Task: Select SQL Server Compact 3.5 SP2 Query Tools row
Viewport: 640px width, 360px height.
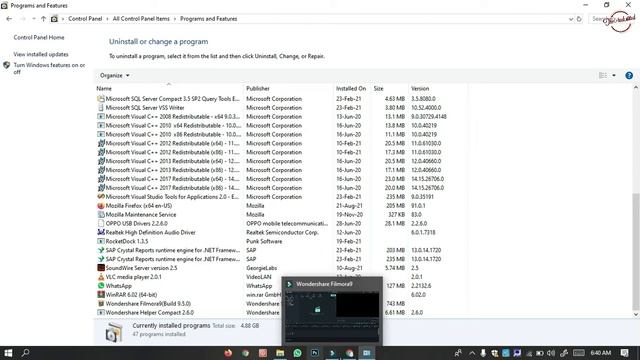Action: [281, 99]
